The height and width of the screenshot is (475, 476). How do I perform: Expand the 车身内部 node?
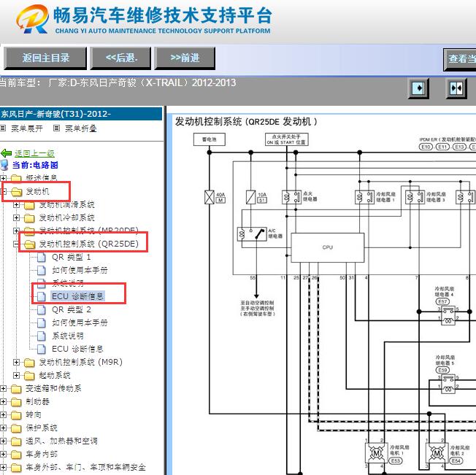[x=3, y=454]
